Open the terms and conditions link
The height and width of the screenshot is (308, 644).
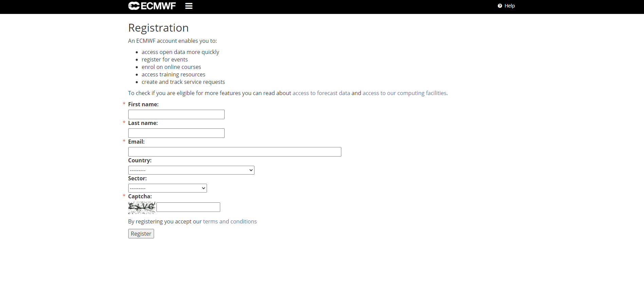point(230,221)
